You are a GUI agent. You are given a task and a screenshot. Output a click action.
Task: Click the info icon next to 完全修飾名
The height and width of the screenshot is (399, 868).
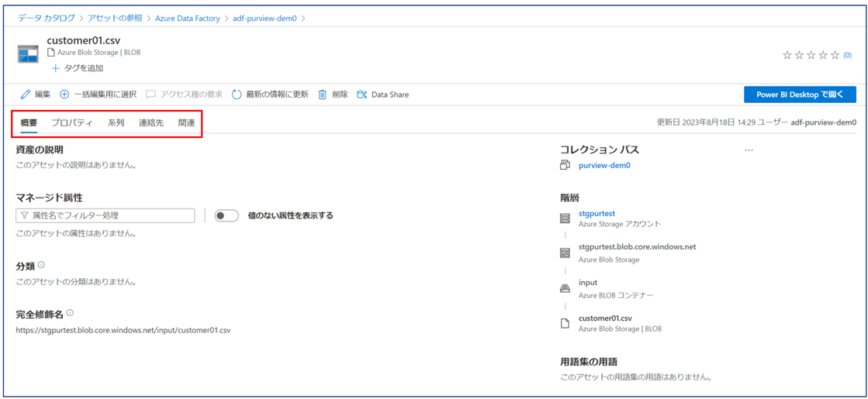tap(70, 313)
